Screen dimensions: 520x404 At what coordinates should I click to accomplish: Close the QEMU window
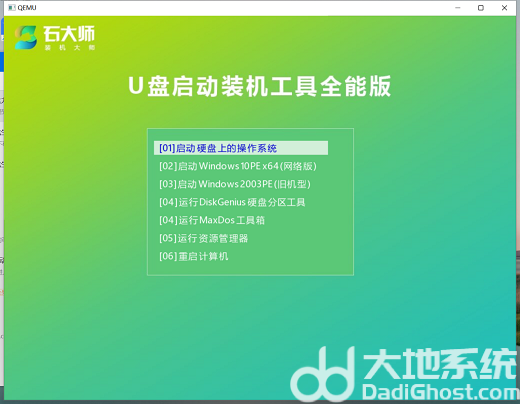(x=504, y=8)
